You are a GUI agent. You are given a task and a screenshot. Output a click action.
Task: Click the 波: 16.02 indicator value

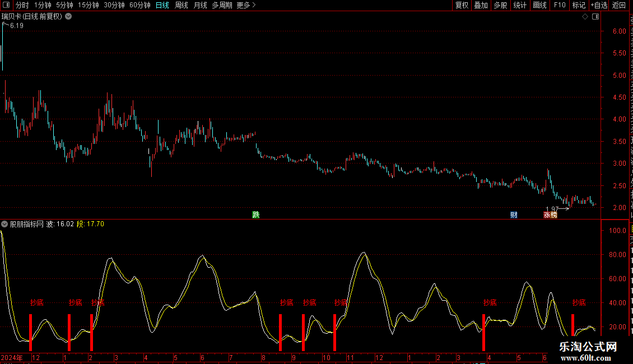[60, 224]
